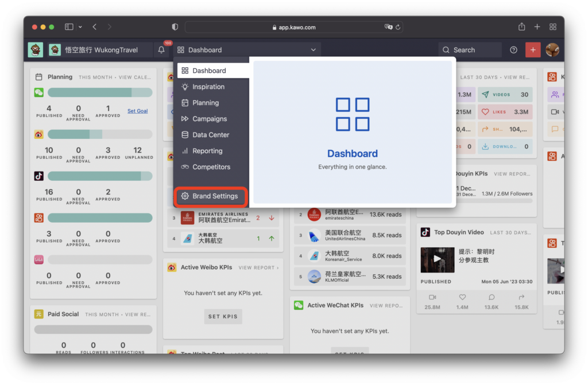Click the 大韩航空 8.0K reads row

coord(350,256)
